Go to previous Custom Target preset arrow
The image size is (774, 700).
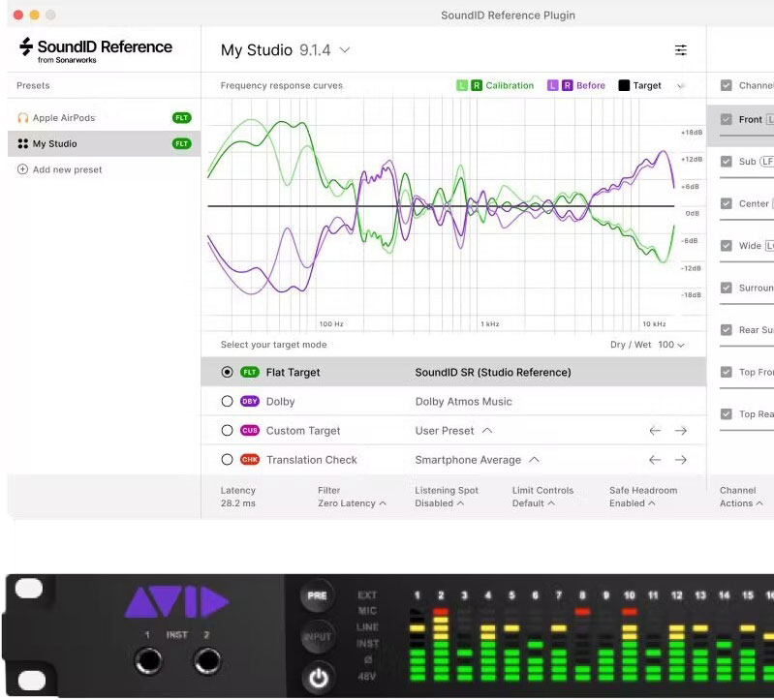pos(655,431)
